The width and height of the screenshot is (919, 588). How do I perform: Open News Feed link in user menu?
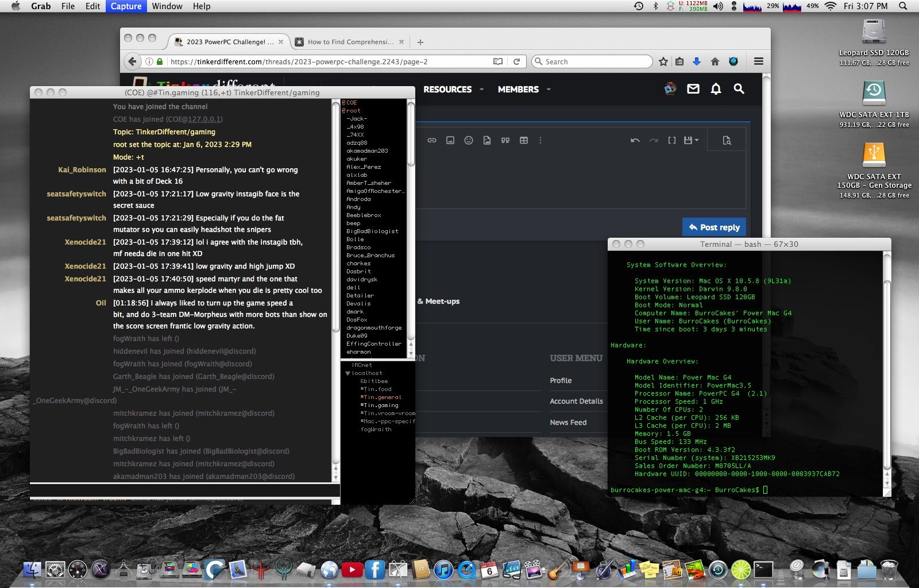coord(568,423)
